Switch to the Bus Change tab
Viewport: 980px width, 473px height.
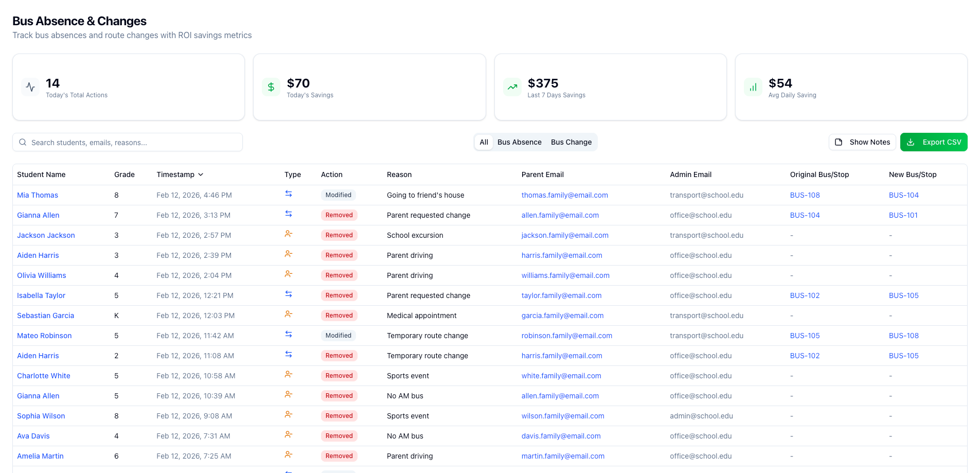click(571, 142)
